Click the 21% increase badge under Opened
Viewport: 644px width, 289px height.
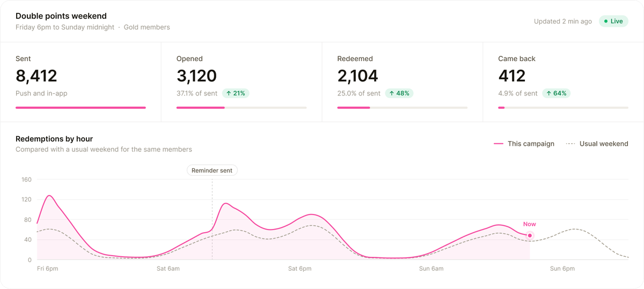[x=236, y=93]
